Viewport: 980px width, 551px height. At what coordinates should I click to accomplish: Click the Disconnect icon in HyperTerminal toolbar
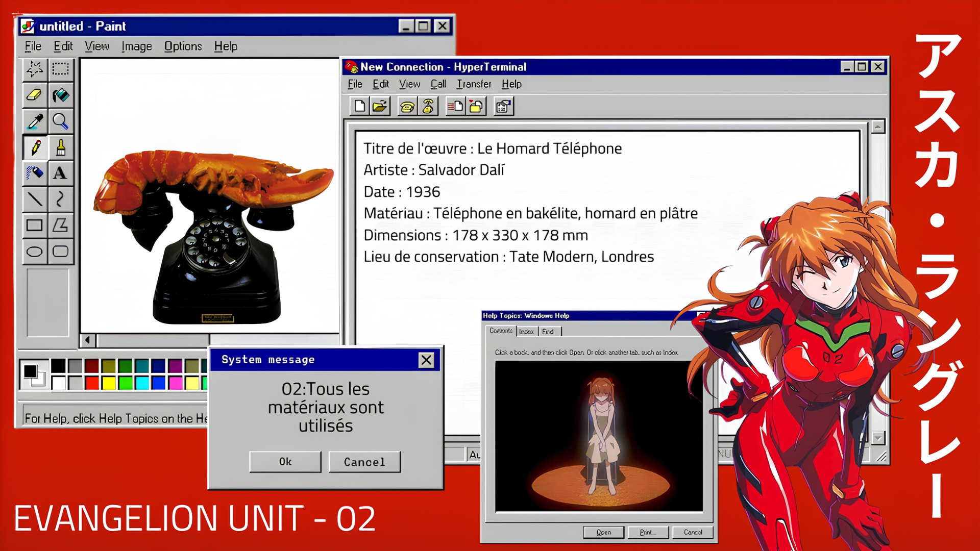428,106
